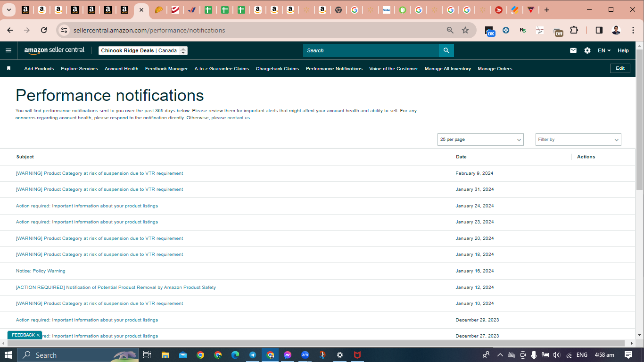Open the Notice: Policy Warning notification
Screen dimensions: 644x362
41,271
